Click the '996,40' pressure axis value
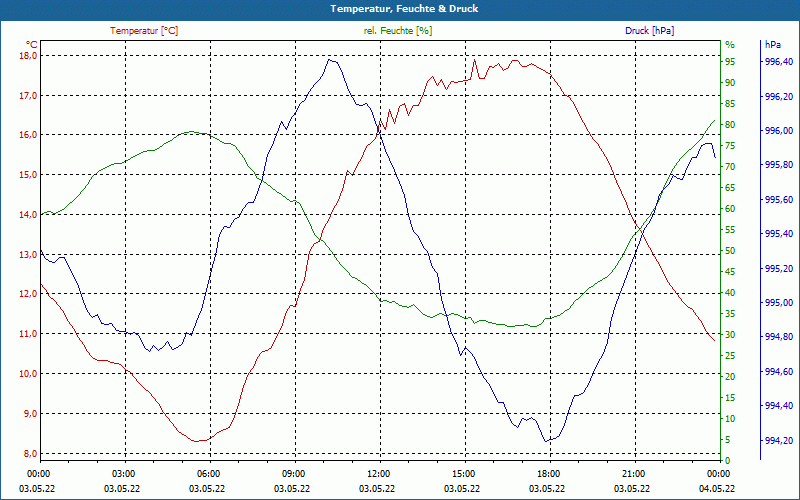The width and height of the screenshot is (800, 500). [x=779, y=62]
